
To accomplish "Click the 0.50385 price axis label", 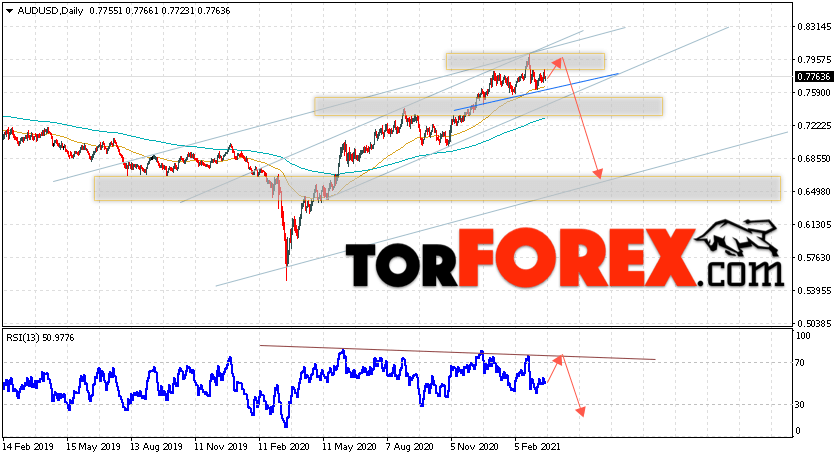I will click(x=814, y=323).
